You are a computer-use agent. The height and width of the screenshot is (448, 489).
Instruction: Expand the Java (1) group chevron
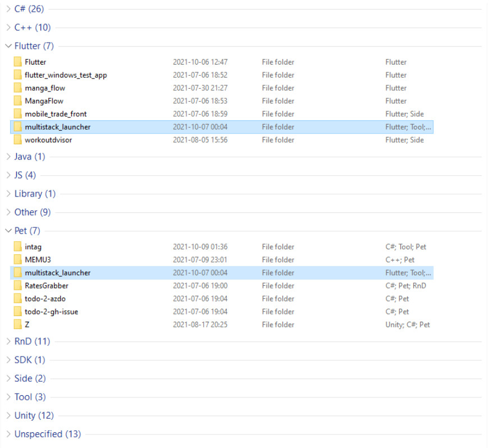click(8, 157)
